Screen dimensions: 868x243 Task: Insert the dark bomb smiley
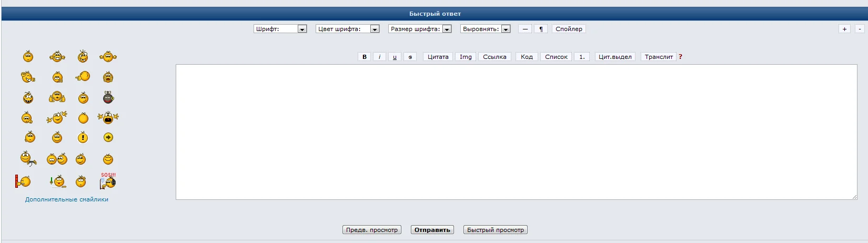(x=108, y=97)
